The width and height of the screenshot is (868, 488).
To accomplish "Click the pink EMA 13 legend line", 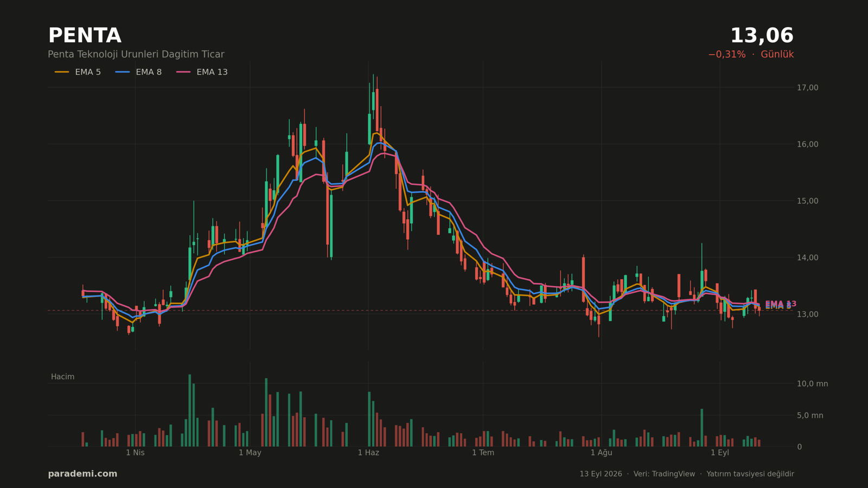I will (x=183, y=72).
